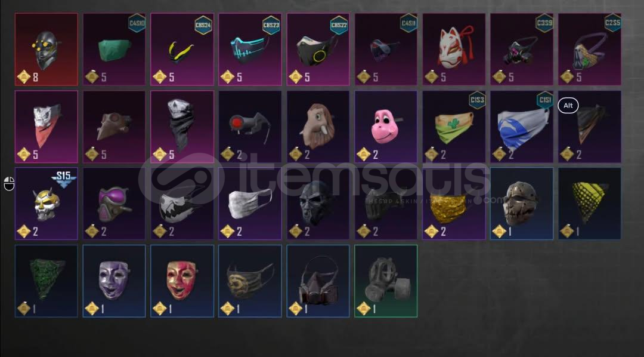Select the green cactus bandana mask
This screenshot has height=357, width=644.
(x=454, y=127)
